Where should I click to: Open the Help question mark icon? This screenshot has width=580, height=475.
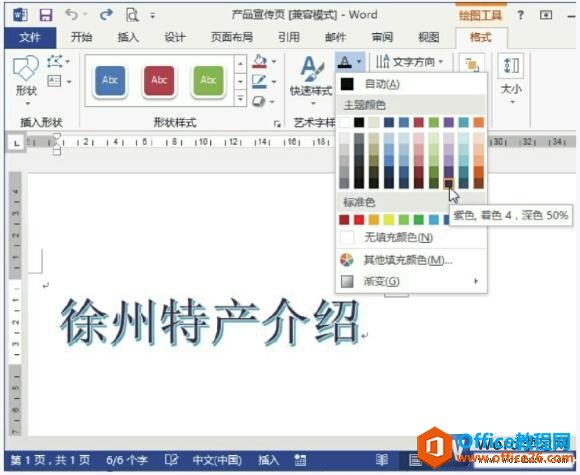coord(520,15)
